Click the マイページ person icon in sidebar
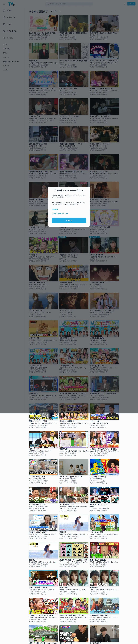 pyautogui.click(x=4, y=17)
